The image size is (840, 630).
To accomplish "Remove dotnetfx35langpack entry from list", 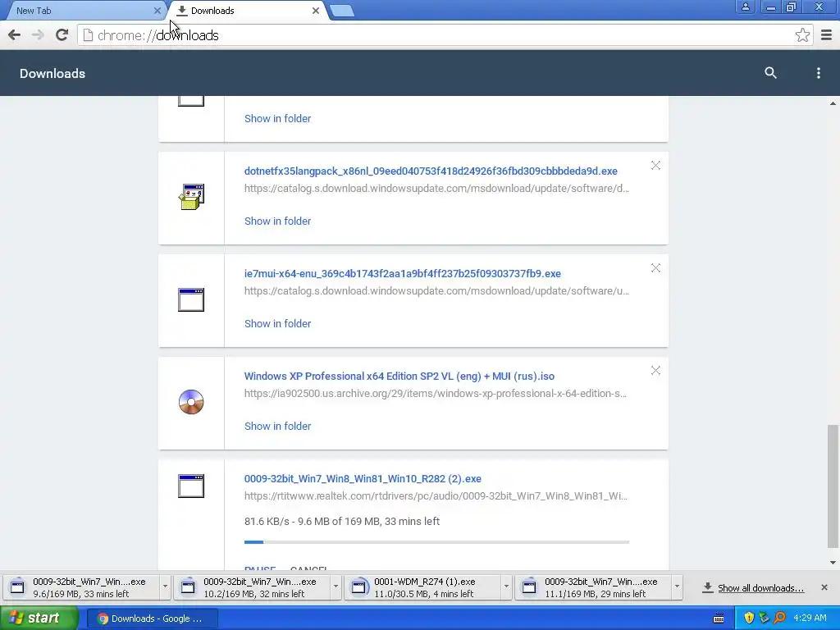I will click(x=655, y=166).
